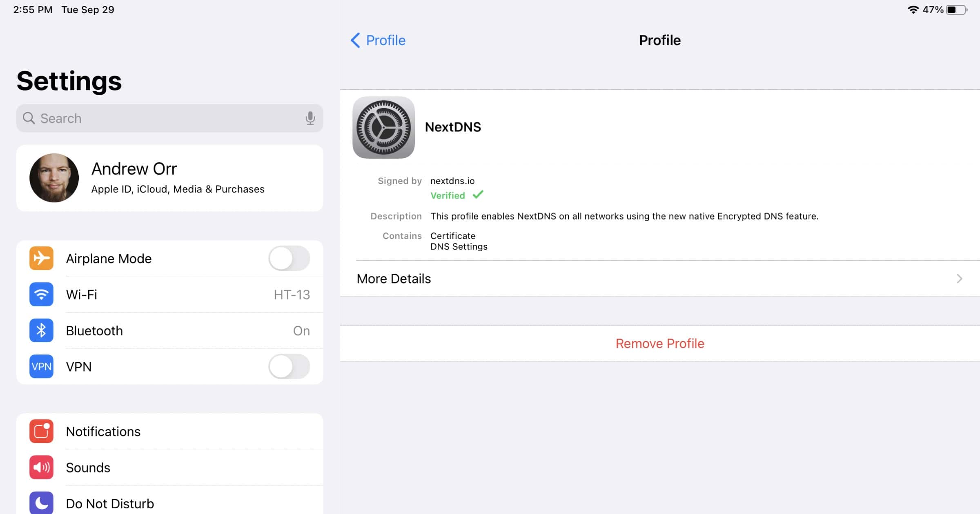
Task: Tap the Settings Search field
Action: pos(163,118)
